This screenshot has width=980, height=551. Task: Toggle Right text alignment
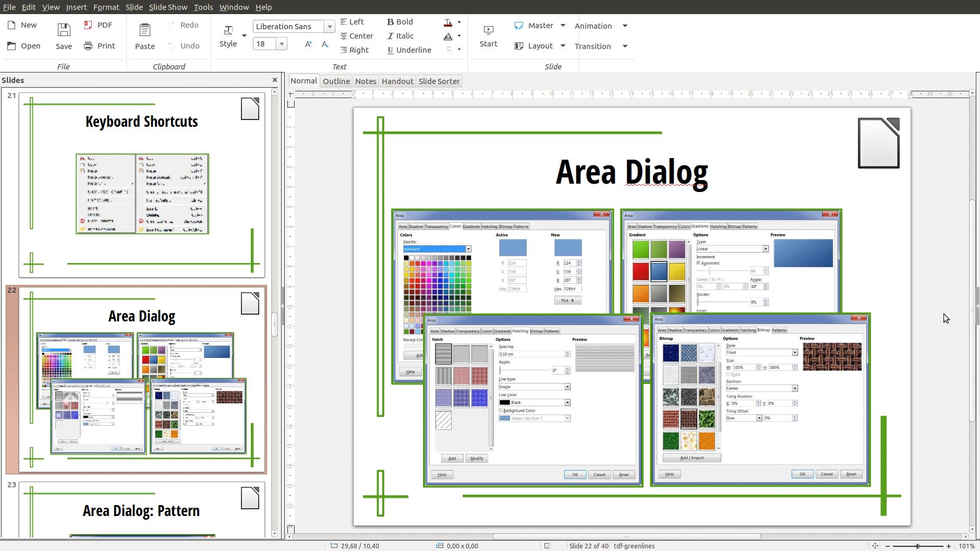click(x=354, y=50)
